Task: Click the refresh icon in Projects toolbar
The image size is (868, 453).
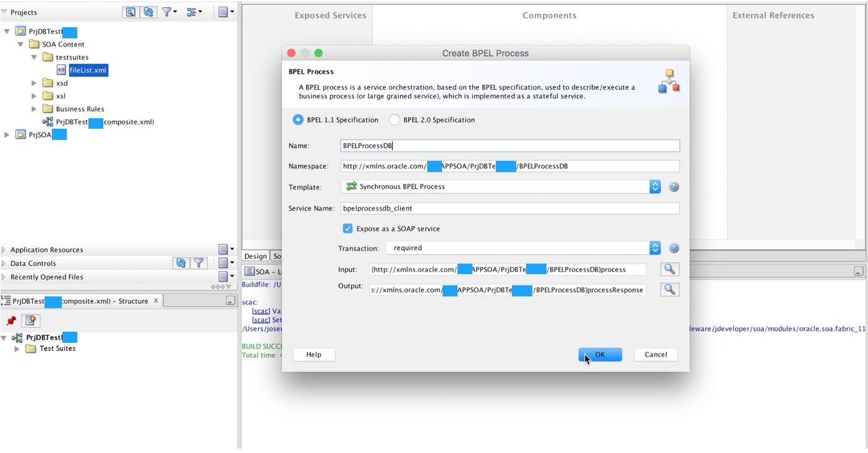Action: (x=148, y=12)
